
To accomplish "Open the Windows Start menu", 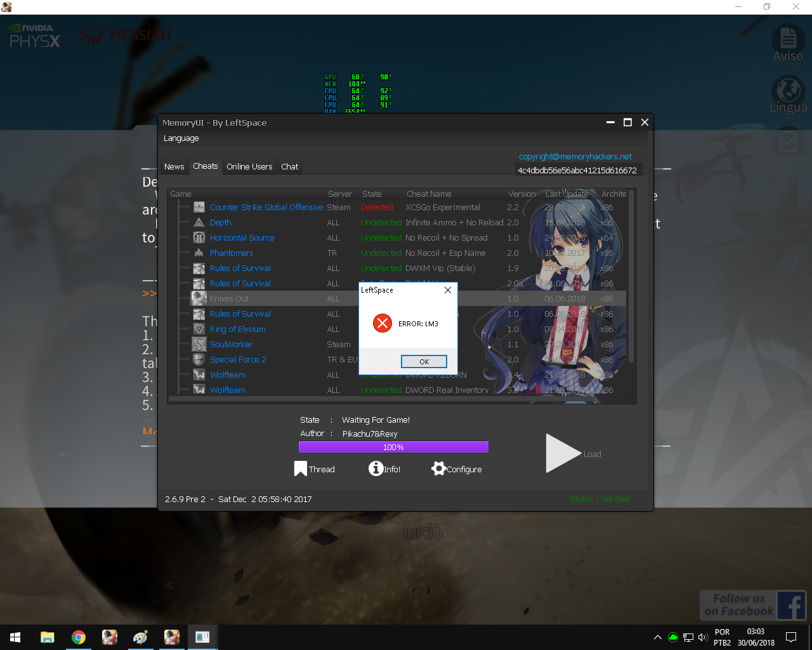I will (15, 637).
